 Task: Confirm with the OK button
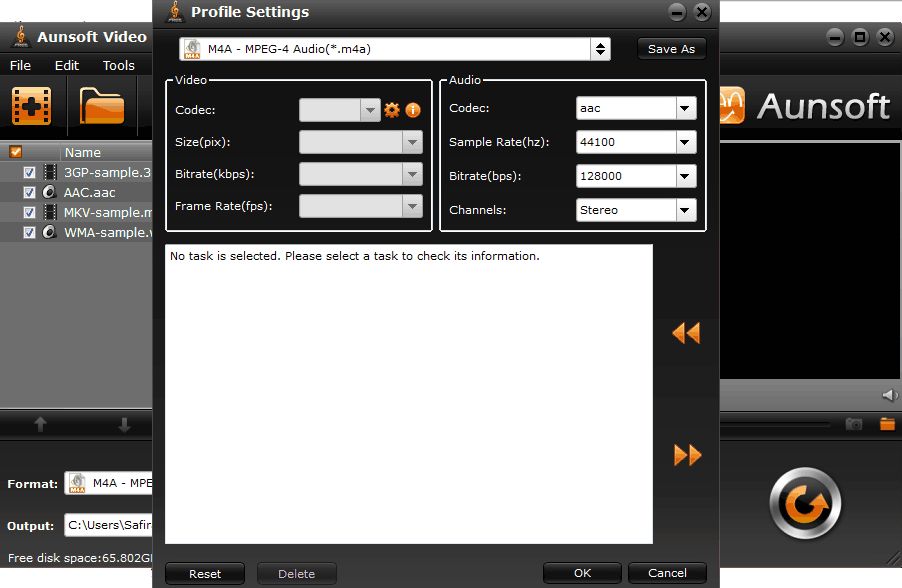point(582,573)
